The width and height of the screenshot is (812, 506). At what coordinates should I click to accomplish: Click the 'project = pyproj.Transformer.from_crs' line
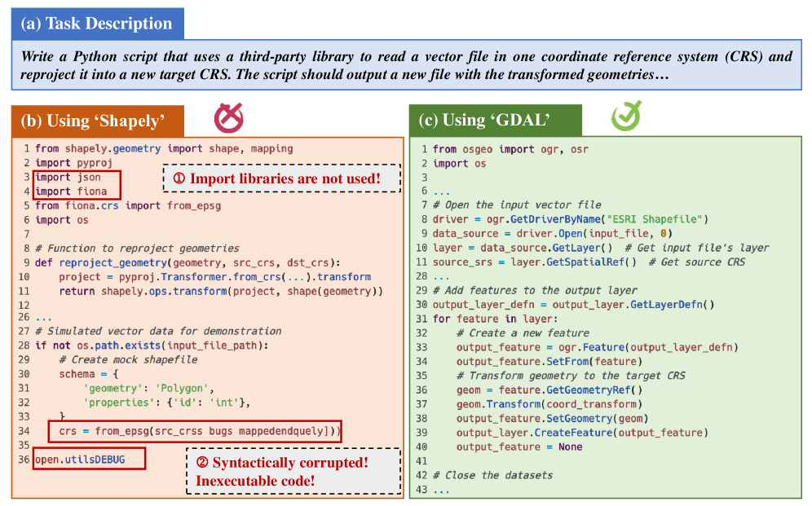pyautogui.click(x=215, y=277)
